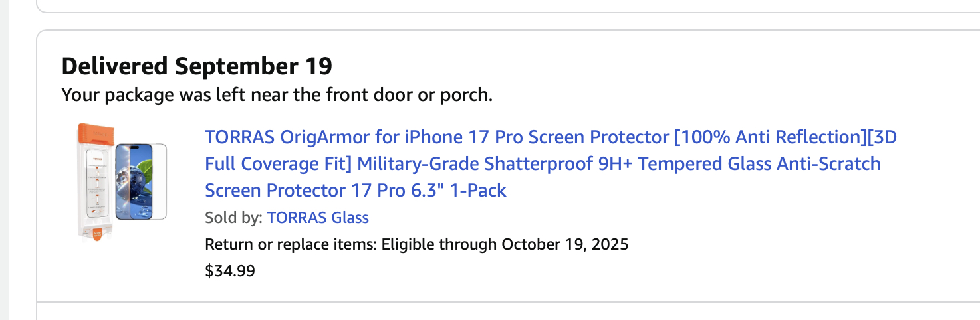Click the Sold by label

pyautogui.click(x=233, y=218)
